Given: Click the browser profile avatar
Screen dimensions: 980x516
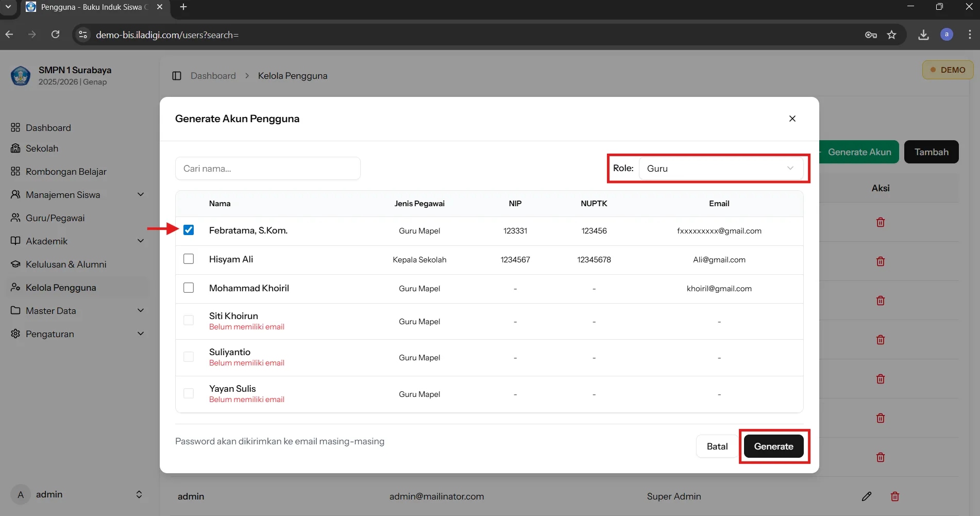Looking at the screenshot, I should coord(947,35).
